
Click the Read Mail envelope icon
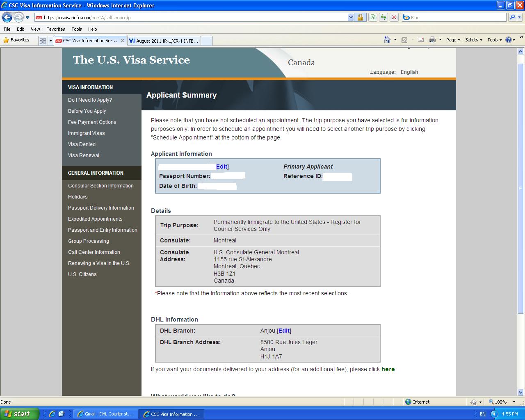pyautogui.click(x=421, y=40)
